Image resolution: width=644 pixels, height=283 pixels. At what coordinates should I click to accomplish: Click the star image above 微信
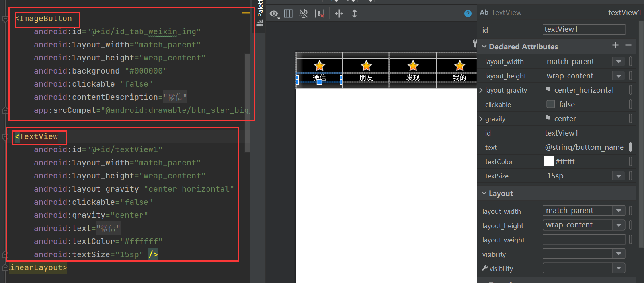[319, 66]
